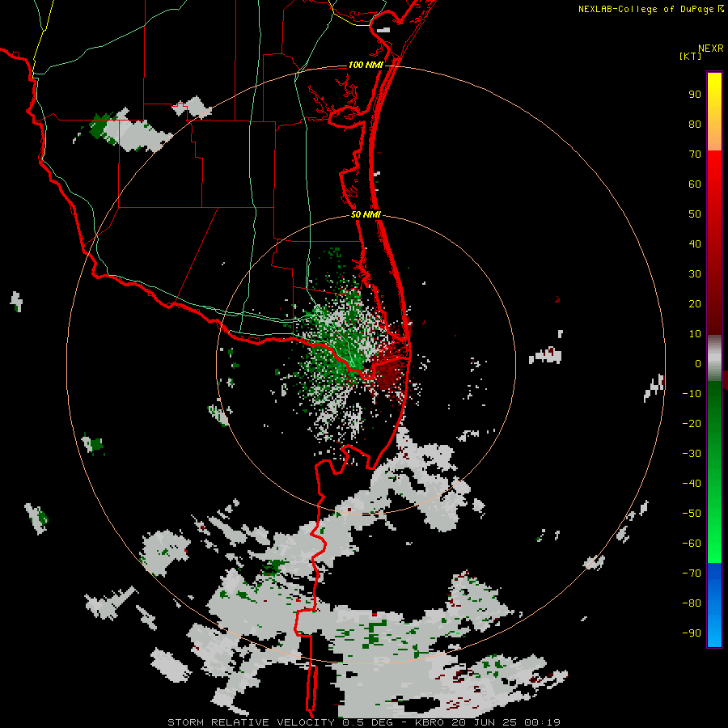
Task: Click the positive 50 knot scale label
Action: pyautogui.click(x=695, y=214)
